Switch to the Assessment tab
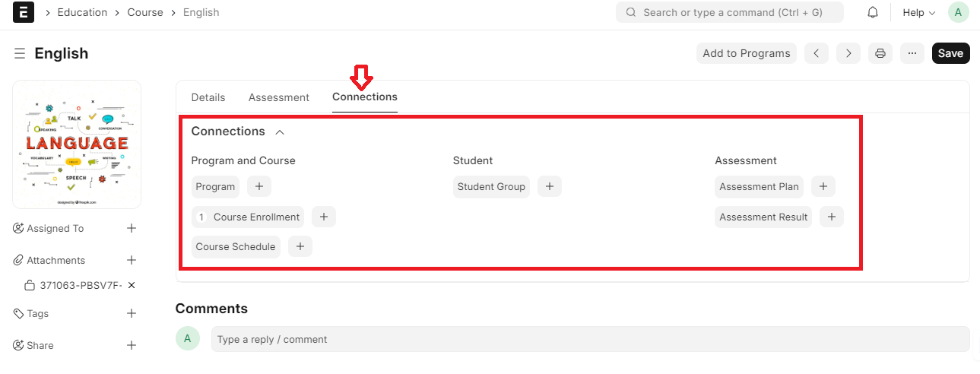This screenshot has width=980, height=374. click(278, 97)
